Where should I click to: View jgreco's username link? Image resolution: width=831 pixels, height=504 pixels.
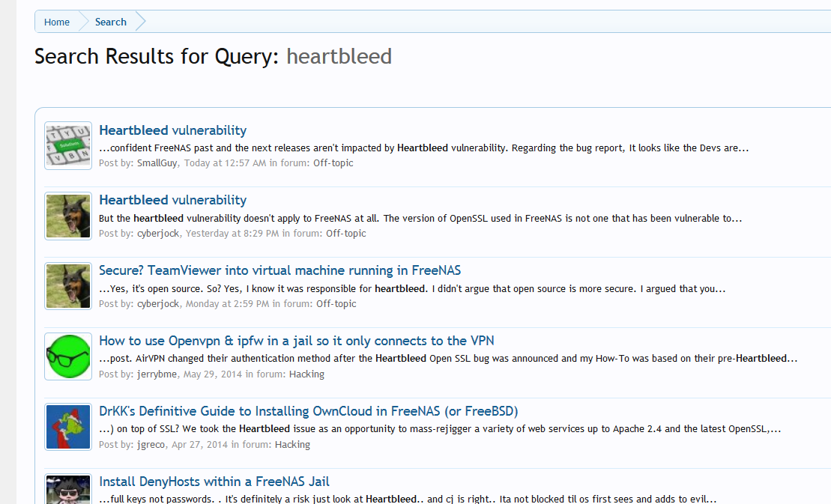click(x=151, y=445)
